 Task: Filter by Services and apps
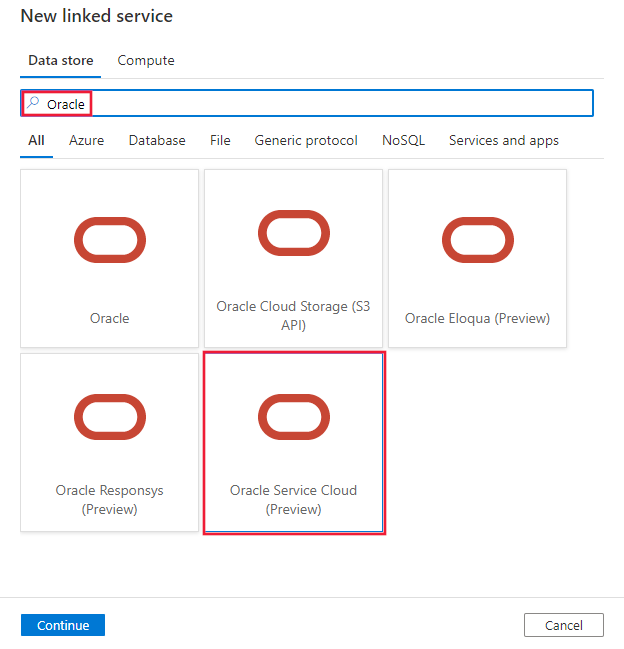504,140
